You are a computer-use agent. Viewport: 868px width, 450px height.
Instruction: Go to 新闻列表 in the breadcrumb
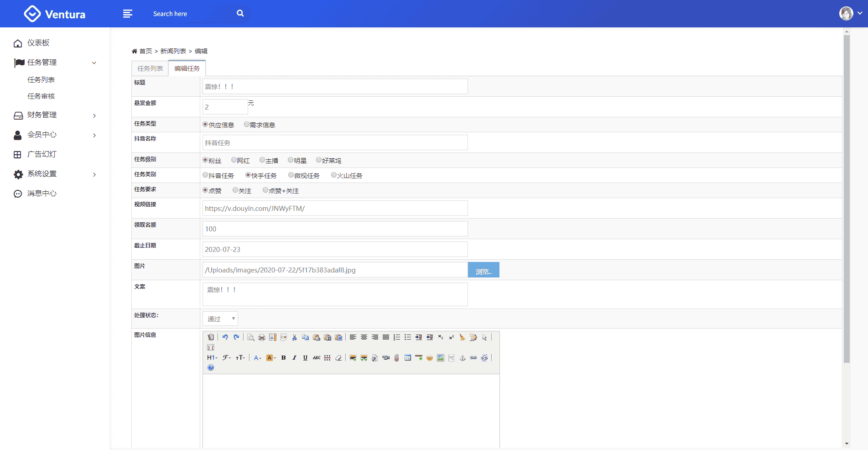coord(173,51)
